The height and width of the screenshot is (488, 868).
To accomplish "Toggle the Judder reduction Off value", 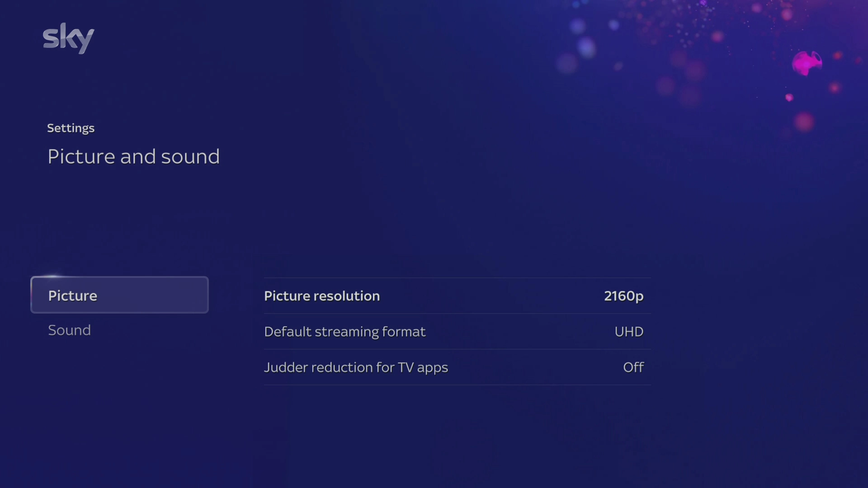I will coord(633,367).
